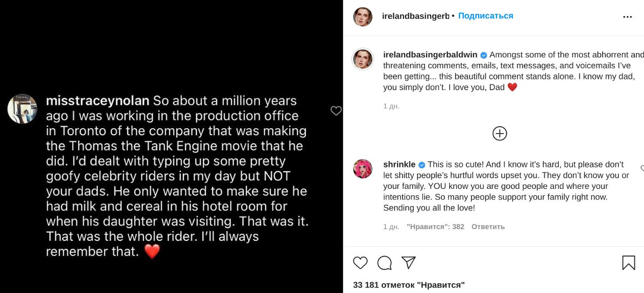The image size is (644, 293).
Task: Reply to shrinkle's comment with Ответить
Action: click(x=488, y=227)
